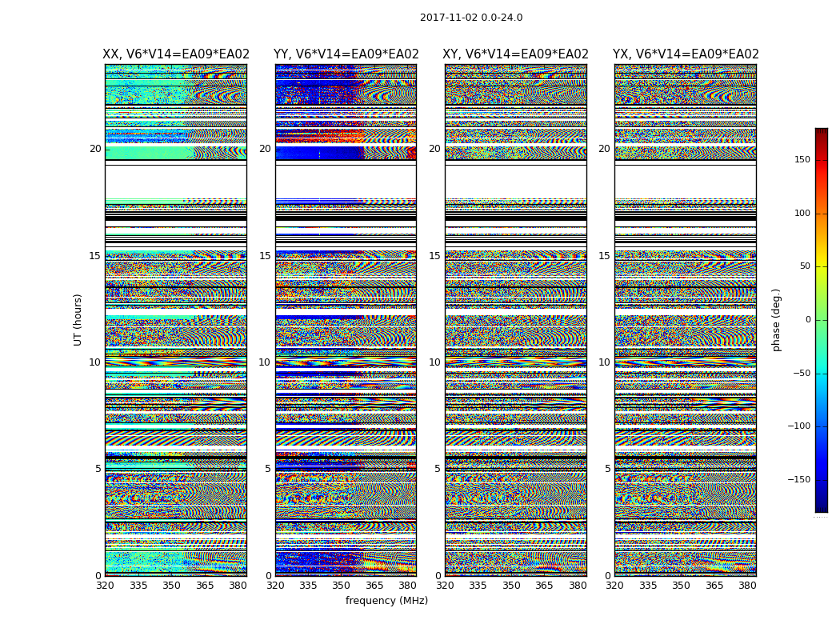Screen dimensions: 840x640
Task: Click the 350 MHz tick under YX panel
Action: [681, 586]
